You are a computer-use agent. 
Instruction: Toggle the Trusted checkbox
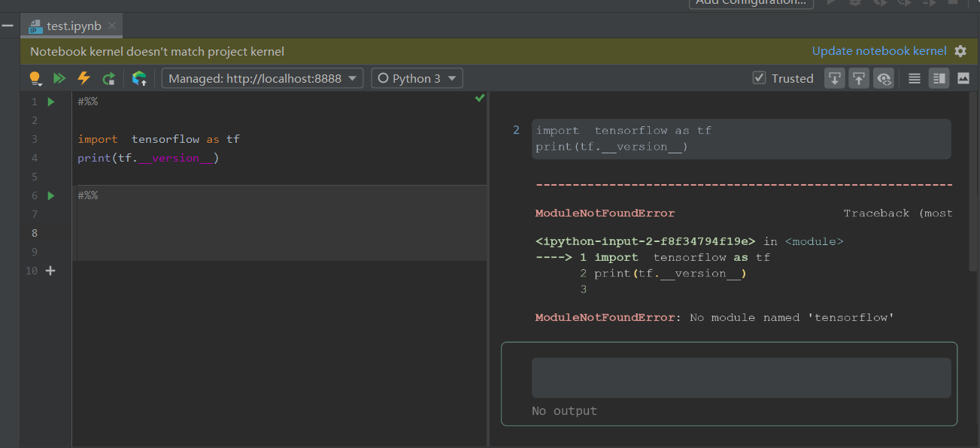[759, 78]
